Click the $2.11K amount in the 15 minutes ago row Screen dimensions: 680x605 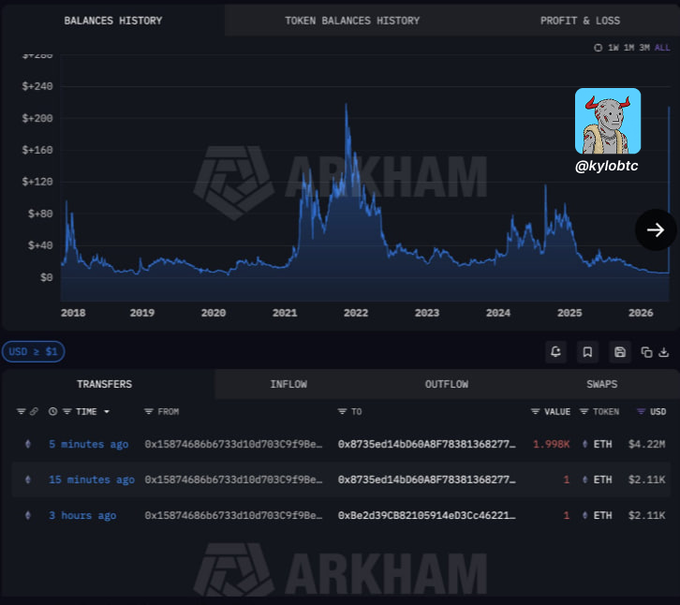coord(647,479)
